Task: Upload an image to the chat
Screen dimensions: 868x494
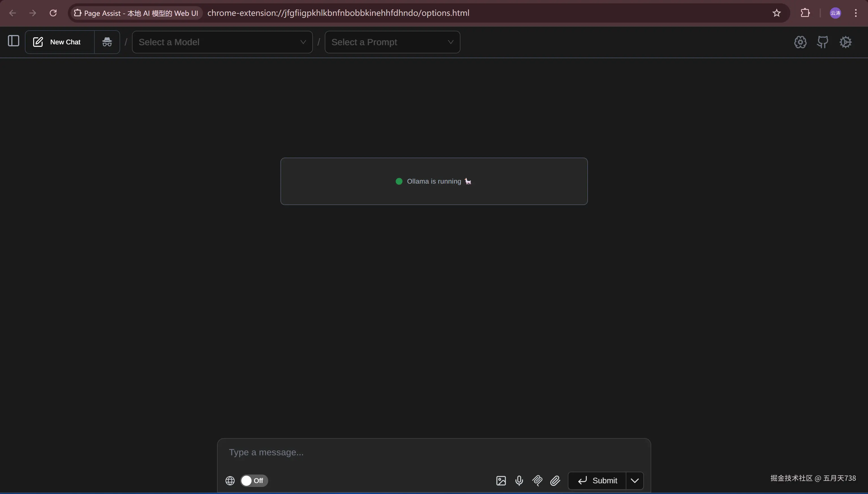Action: click(x=501, y=480)
